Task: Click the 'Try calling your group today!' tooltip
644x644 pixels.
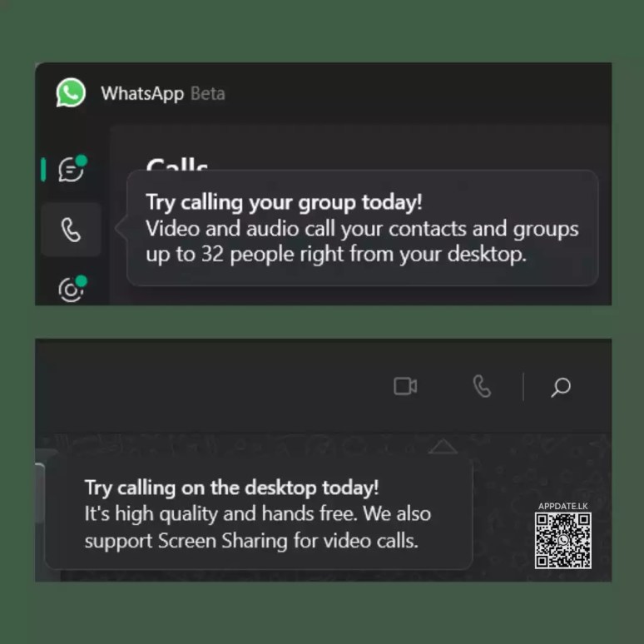Action: click(x=362, y=228)
